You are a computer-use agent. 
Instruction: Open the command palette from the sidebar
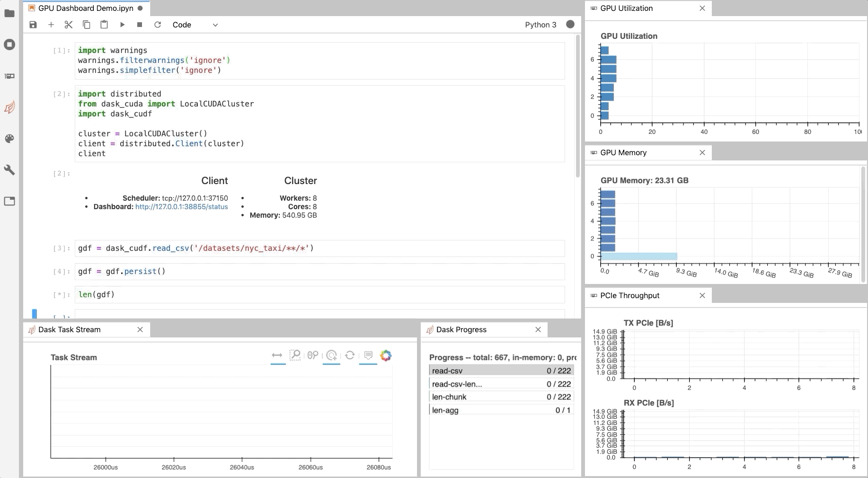(9, 139)
